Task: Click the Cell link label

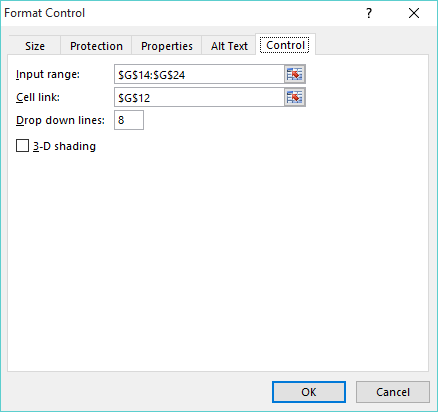Action: click(x=38, y=97)
